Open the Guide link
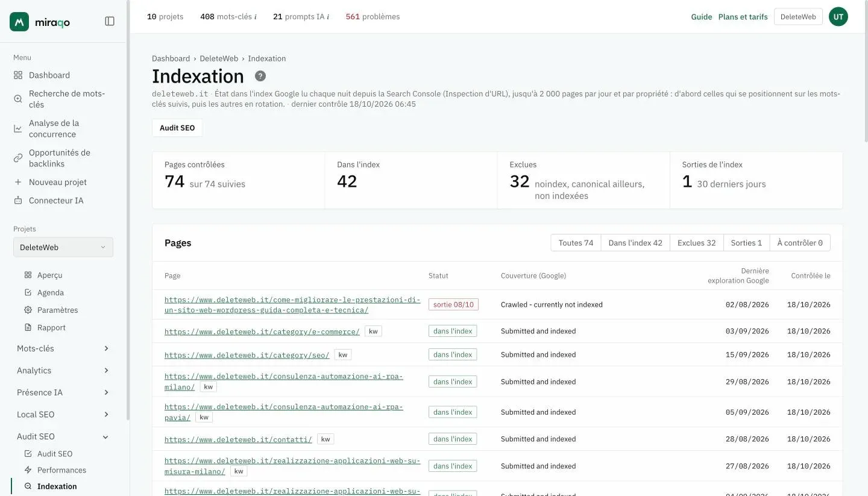Image resolution: width=868 pixels, height=496 pixels. point(702,17)
